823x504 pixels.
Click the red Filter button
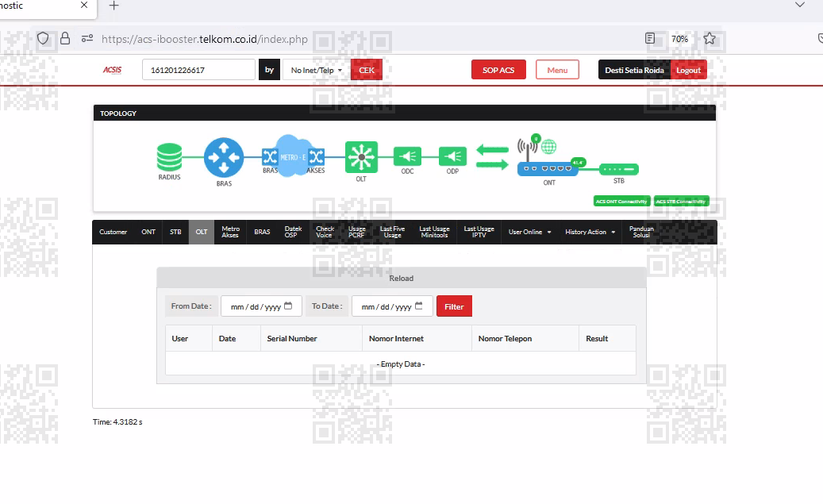pyautogui.click(x=454, y=306)
